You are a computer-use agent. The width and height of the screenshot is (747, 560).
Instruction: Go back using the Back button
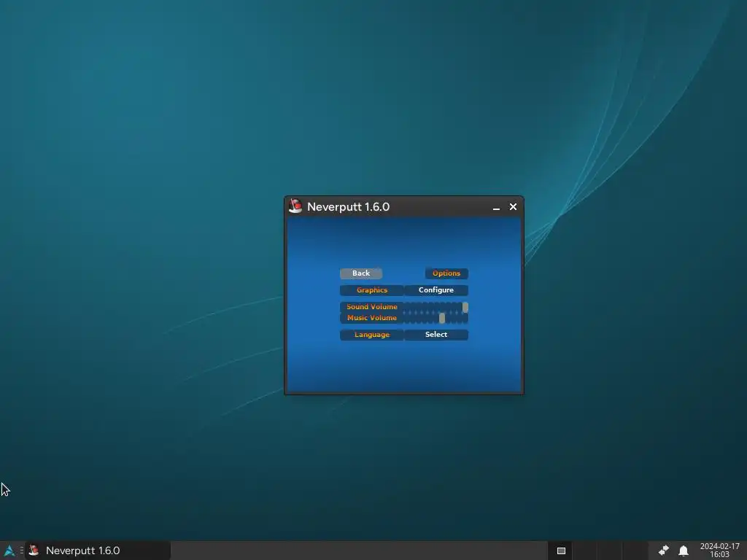coord(360,273)
